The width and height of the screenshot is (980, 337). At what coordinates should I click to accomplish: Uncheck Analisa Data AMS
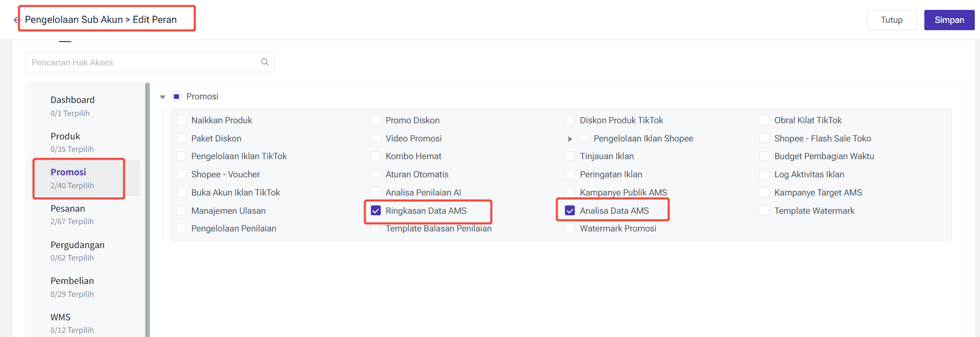(x=570, y=211)
